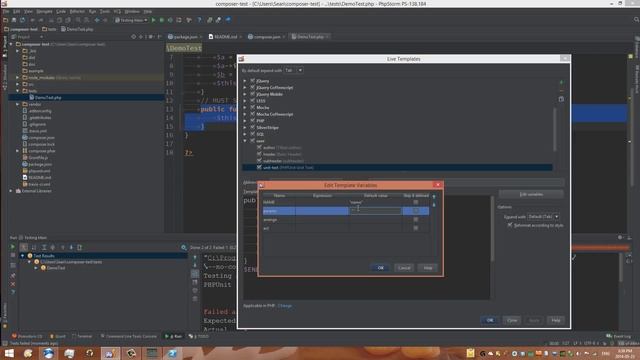
Task: Click the copy template icon in Live Templates
Action: (x=561, y=99)
